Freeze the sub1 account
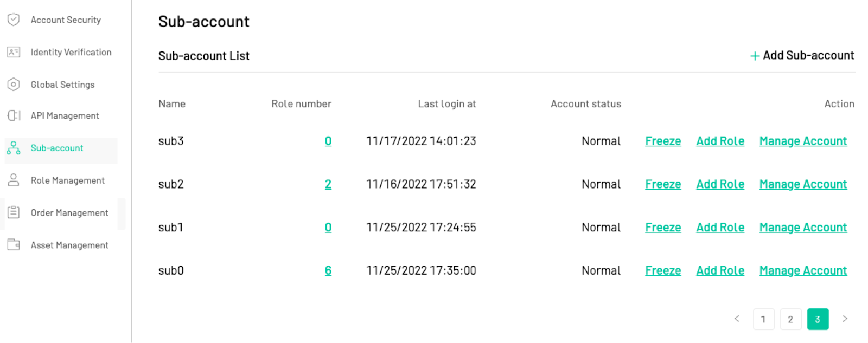Image resolution: width=868 pixels, height=343 pixels. coord(663,228)
